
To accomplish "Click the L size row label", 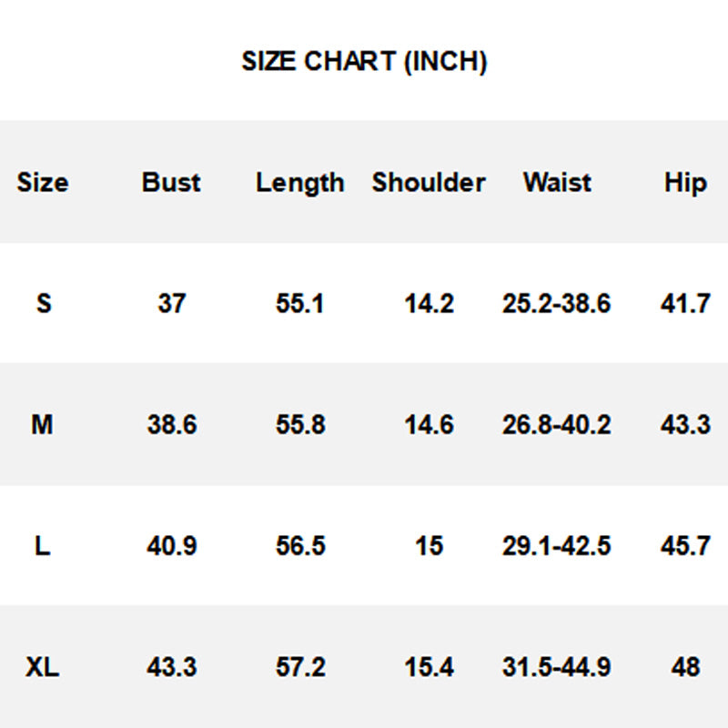I will point(43,545).
